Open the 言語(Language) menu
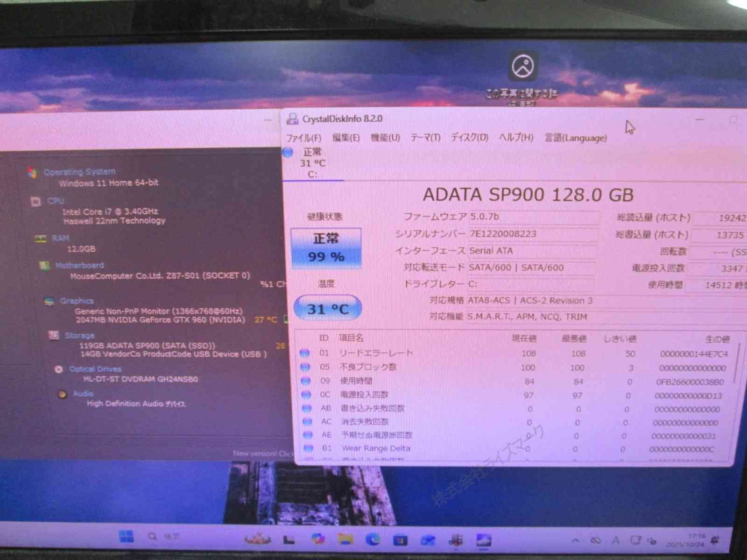Image resolution: width=747 pixels, height=560 pixels. [576, 138]
